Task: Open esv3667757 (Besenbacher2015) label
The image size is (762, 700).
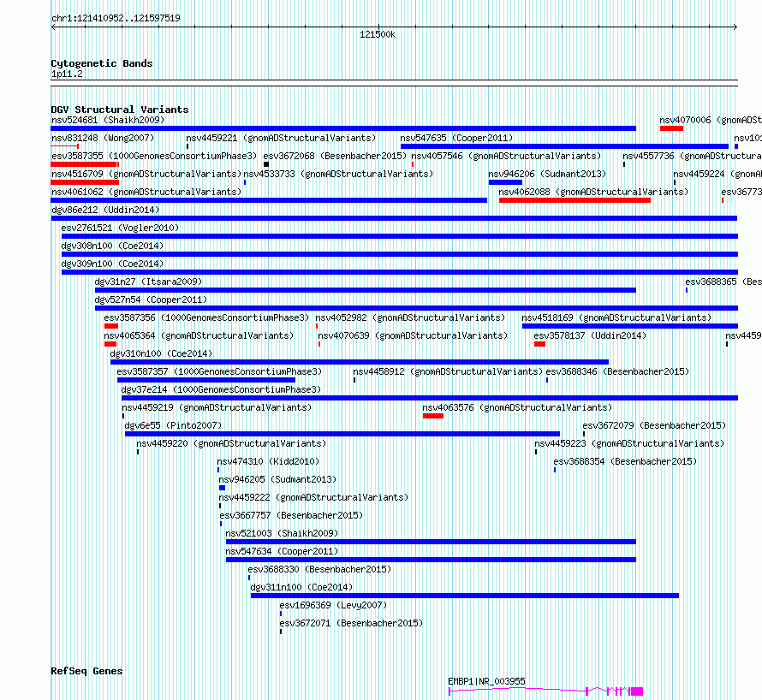Action: (x=291, y=515)
